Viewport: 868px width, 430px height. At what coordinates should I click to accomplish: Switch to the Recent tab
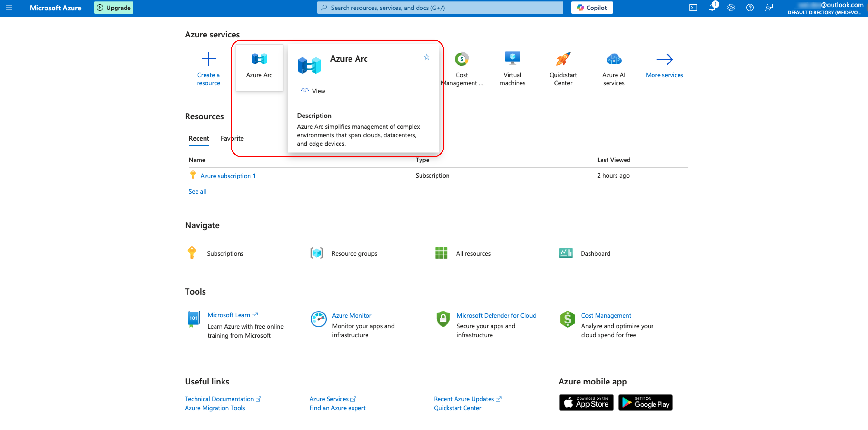tap(199, 139)
